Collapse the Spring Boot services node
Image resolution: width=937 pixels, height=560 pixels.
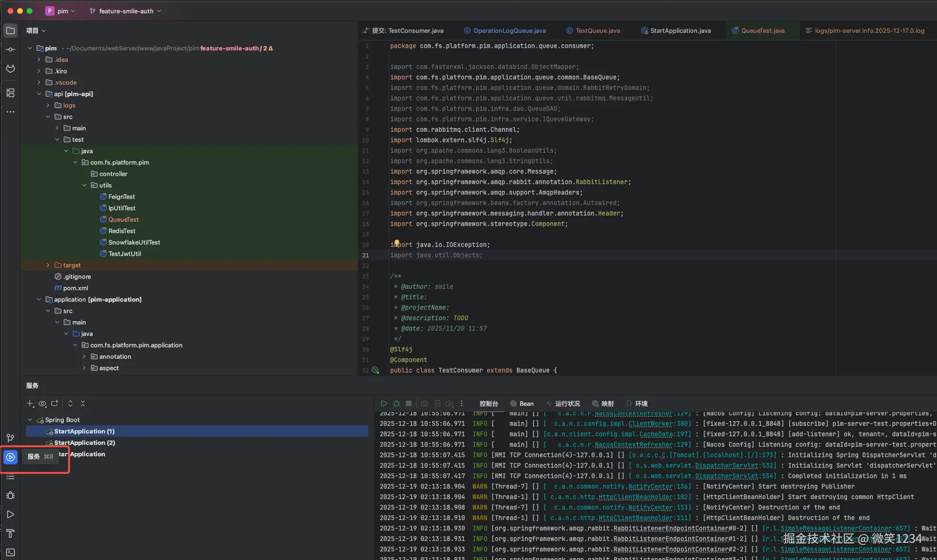(x=30, y=420)
